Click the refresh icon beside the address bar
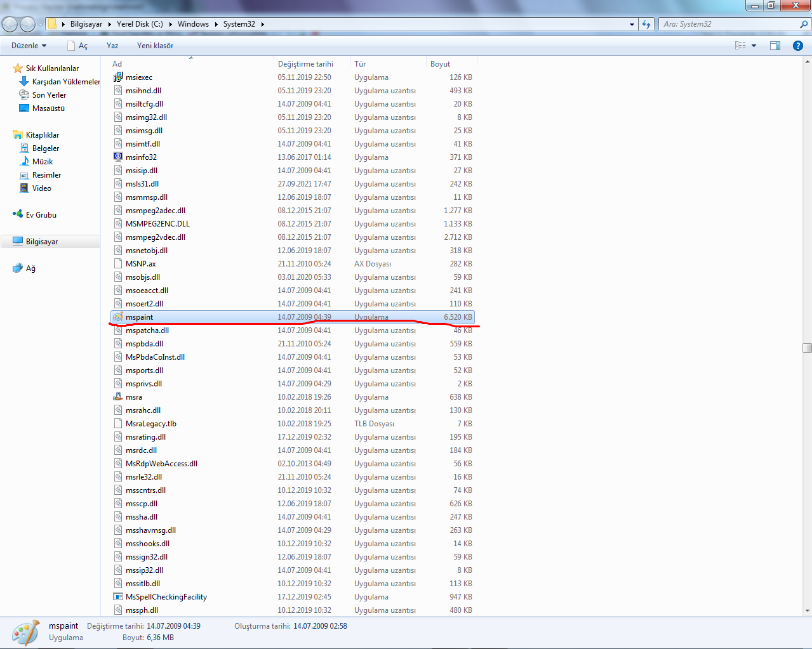 [646, 23]
